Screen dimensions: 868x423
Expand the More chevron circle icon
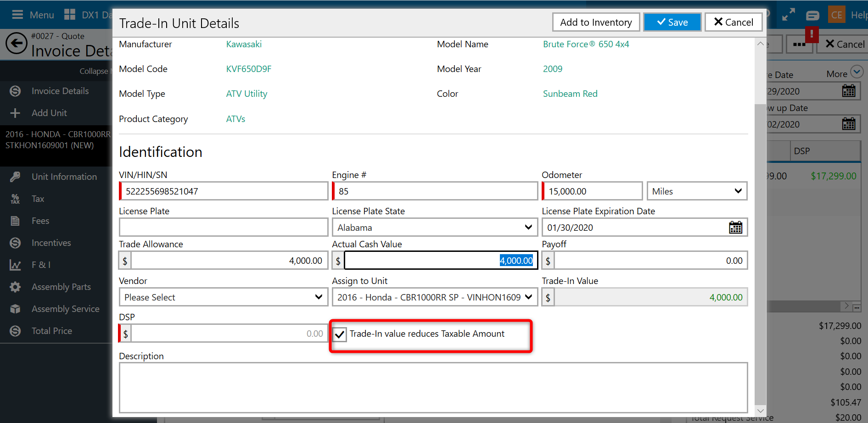(857, 72)
